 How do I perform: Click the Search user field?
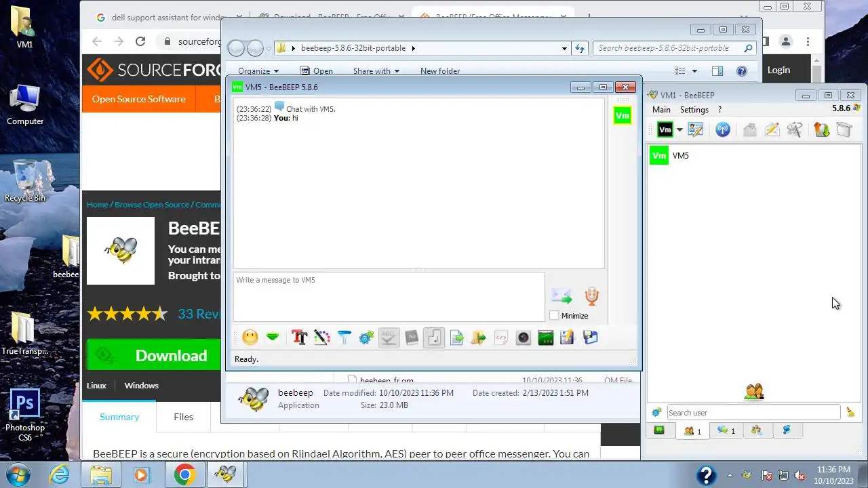[753, 412]
